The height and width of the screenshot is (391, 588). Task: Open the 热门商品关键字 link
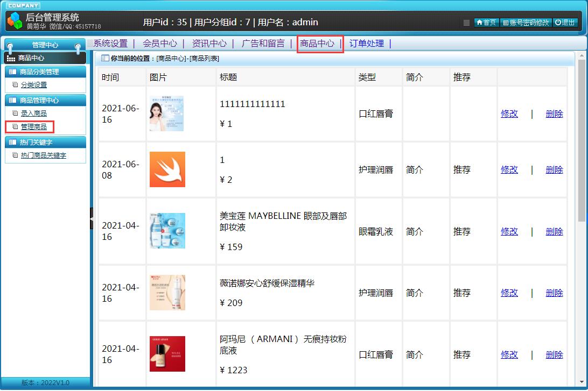point(44,155)
